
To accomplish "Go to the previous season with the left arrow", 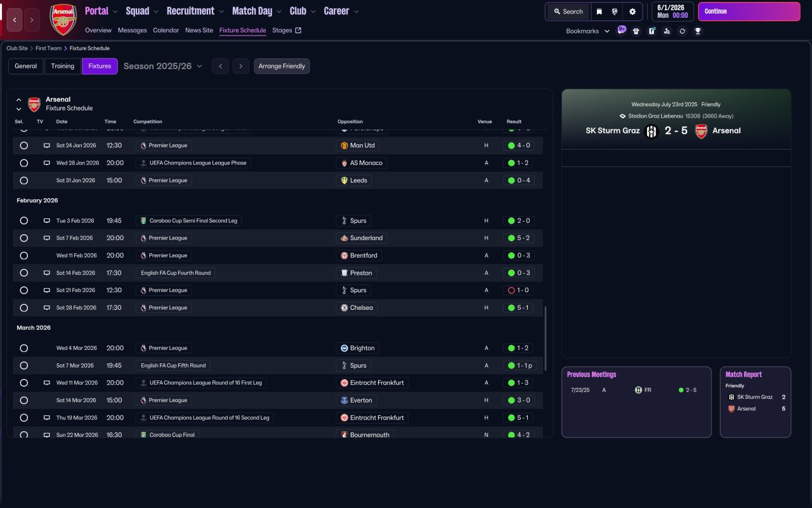I will [220, 66].
